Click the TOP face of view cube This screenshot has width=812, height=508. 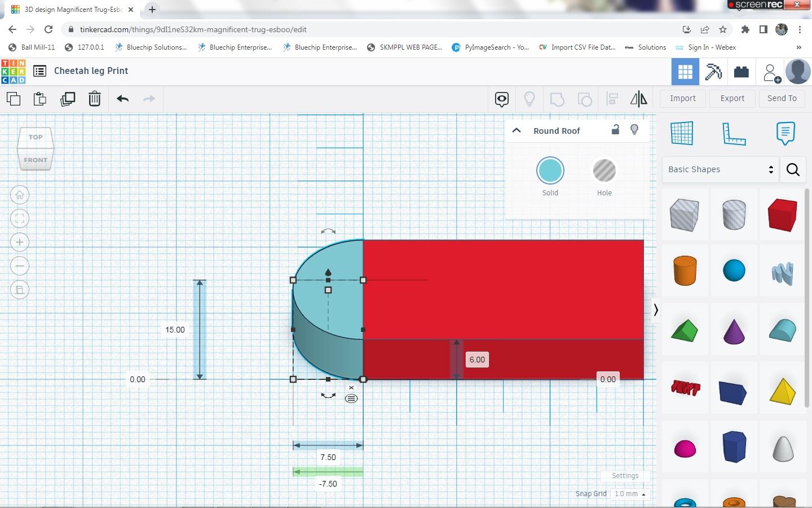coord(36,137)
